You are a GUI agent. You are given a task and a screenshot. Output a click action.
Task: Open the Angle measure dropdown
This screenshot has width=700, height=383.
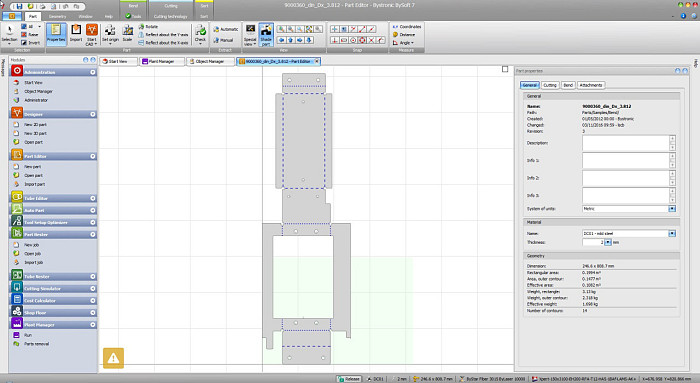coord(403,43)
